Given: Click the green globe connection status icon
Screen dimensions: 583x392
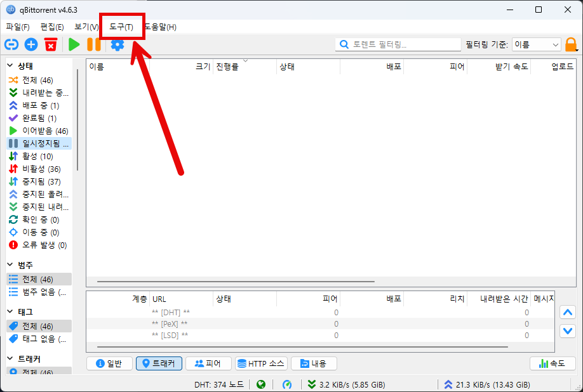Looking at the screenshot, I should [x=261, y=384].
